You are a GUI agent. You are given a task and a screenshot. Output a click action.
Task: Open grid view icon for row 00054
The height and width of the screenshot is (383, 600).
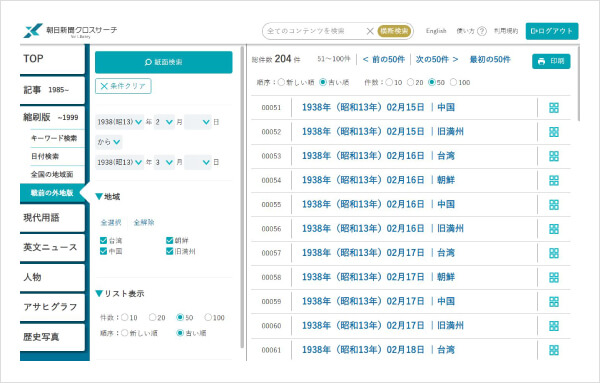click(x=554, y=180)
